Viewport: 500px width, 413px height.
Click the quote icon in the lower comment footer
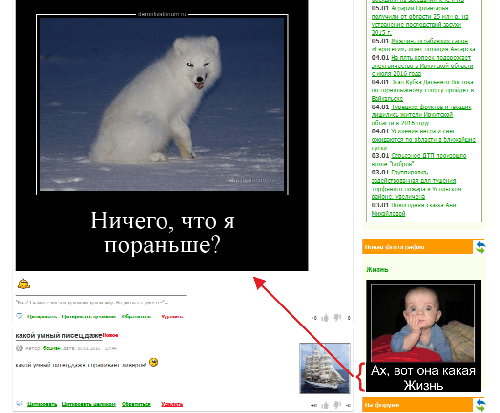(19, 404)
